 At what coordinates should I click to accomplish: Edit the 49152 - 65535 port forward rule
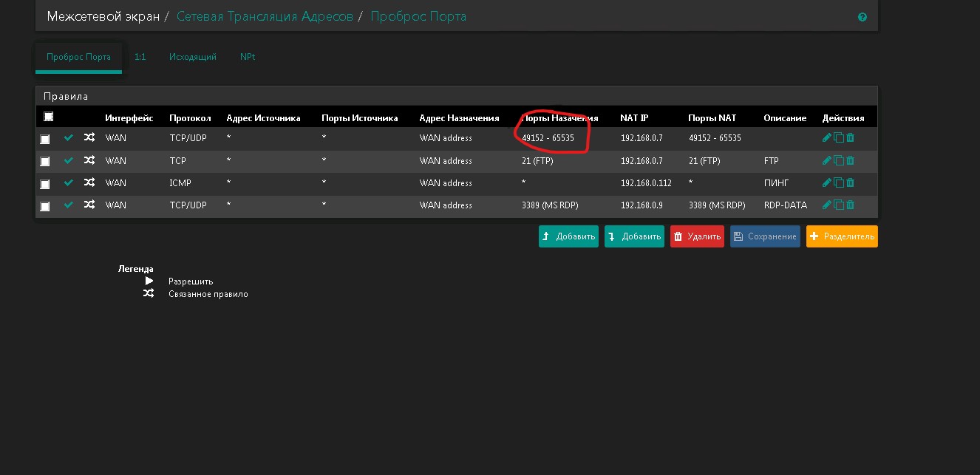point(827,137)
